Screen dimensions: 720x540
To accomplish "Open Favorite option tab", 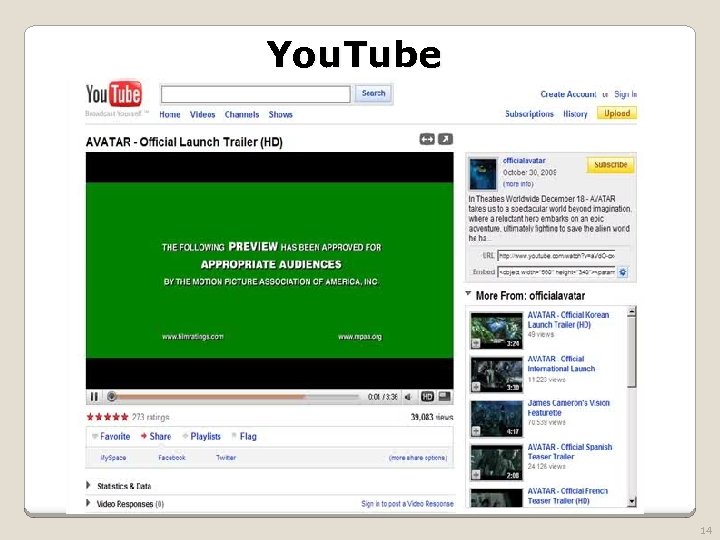I will (111, 436).
